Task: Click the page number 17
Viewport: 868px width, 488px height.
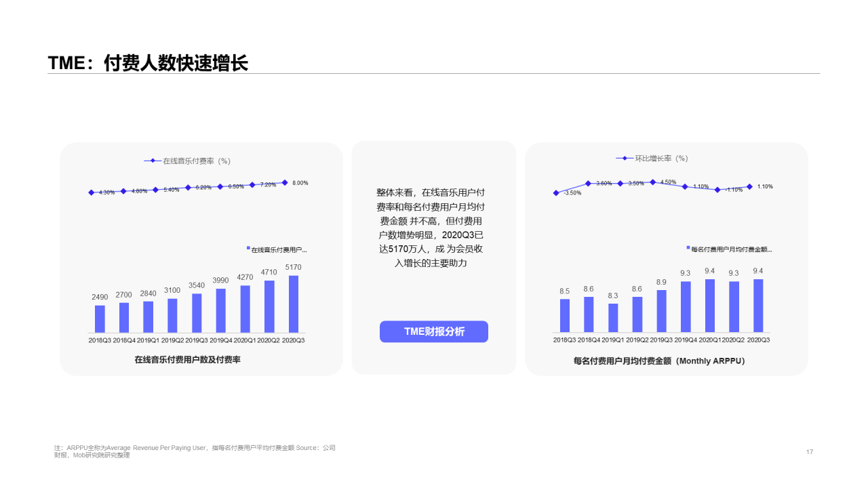Action: [810, 452]
